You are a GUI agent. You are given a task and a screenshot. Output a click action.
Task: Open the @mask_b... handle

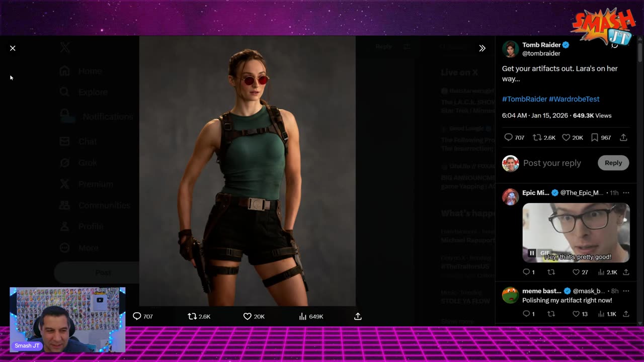(589, 291)
